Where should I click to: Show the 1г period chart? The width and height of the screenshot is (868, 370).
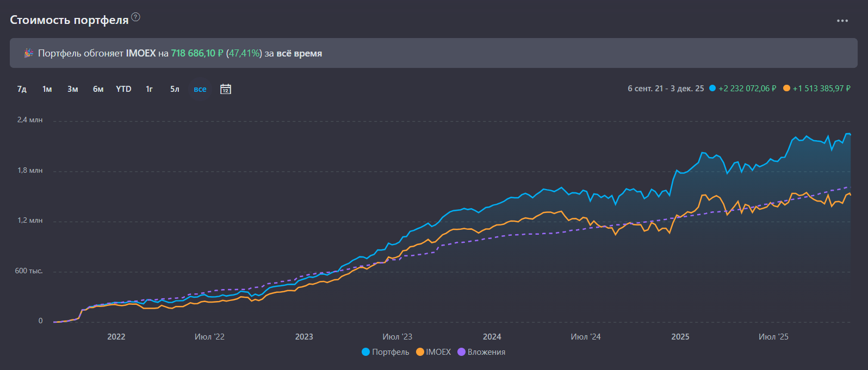coord(149,89)
